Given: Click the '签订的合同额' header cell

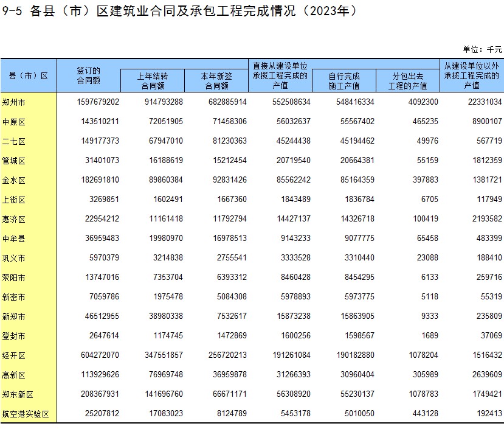Looking at the screenshot, I should [89, 75].
